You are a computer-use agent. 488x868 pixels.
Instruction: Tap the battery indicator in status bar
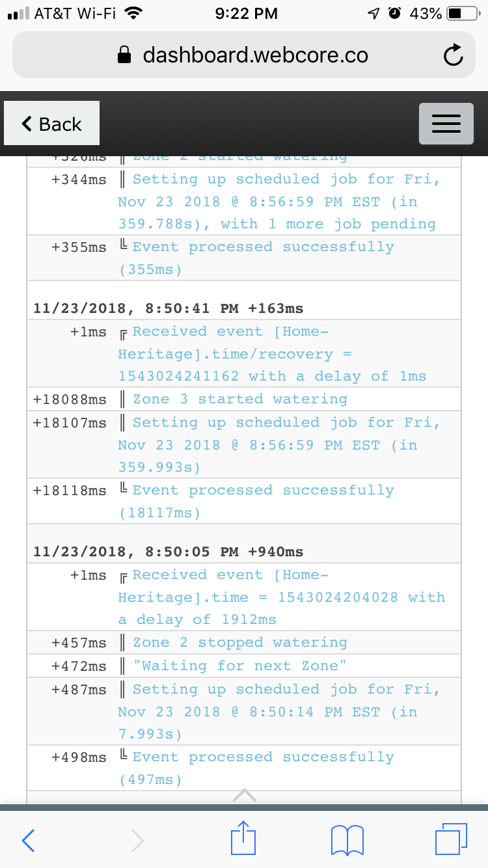click(x=462, y=13)
